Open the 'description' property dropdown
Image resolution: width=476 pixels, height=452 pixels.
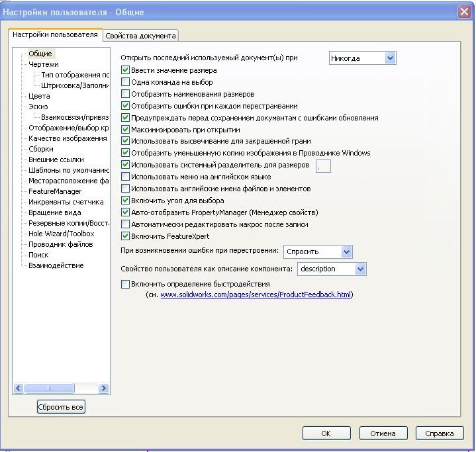332,269
